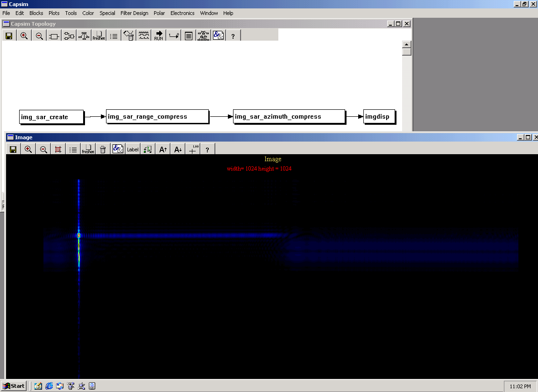Select the img_sar_range_compress block

click(157, 117)
